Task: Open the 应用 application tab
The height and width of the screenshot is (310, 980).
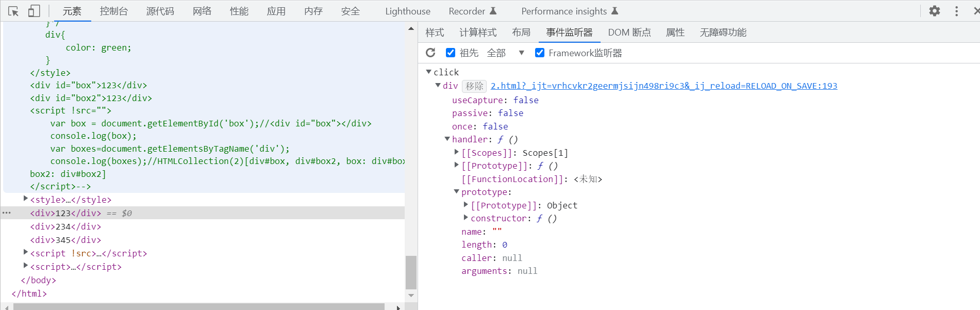Action: (x=276, y=11)
